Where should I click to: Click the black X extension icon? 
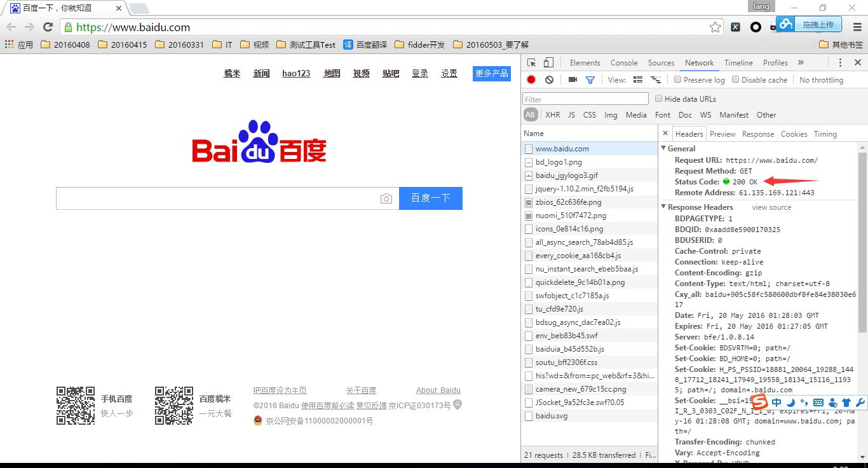pos(735,27)
